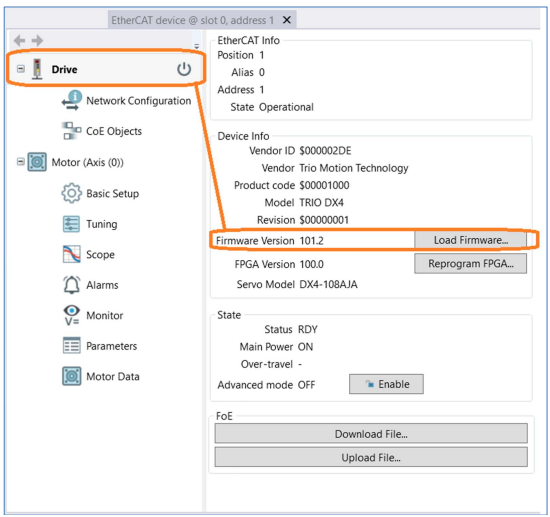This screenshot has height=517, width=550.
Task: Click the FoE Upload File... button
Action: pyautogui.click(x=371, y=458)
